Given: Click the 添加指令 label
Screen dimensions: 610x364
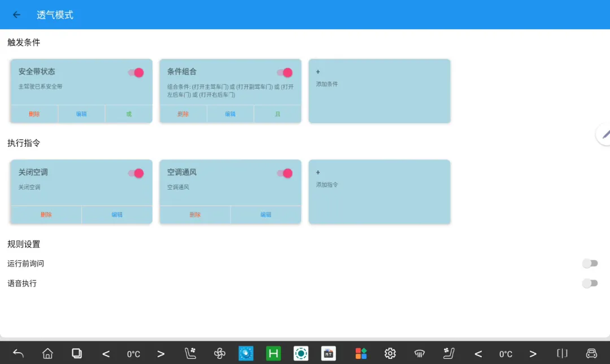Looking at the screenshot, I should click(327, 185).
